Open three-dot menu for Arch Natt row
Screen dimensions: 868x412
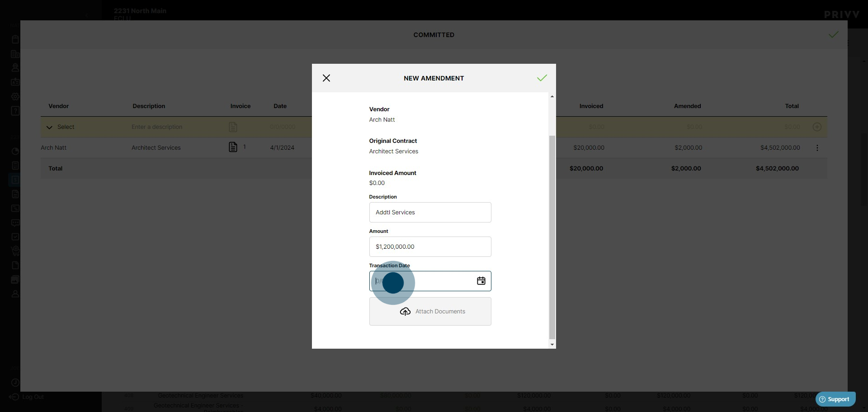817,148
